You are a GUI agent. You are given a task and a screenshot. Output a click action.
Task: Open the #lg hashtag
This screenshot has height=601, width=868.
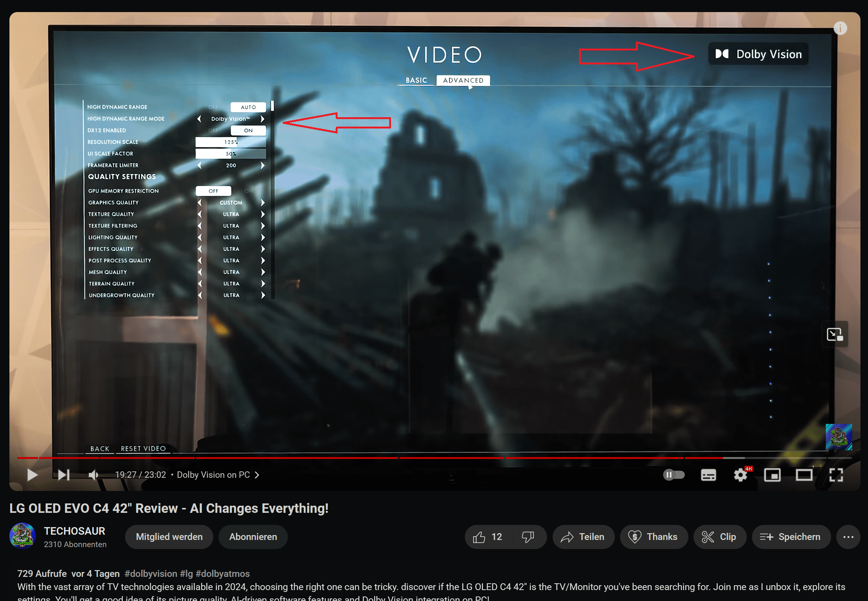(186, 573)
